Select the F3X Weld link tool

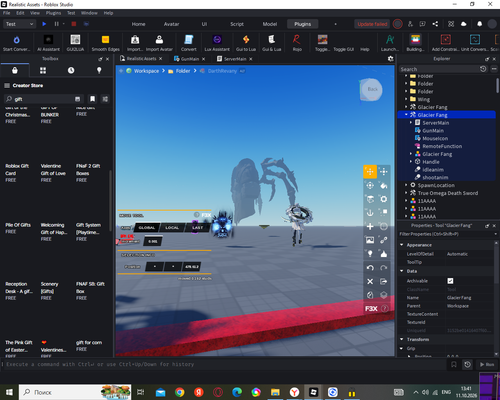(x=384, y=240)
